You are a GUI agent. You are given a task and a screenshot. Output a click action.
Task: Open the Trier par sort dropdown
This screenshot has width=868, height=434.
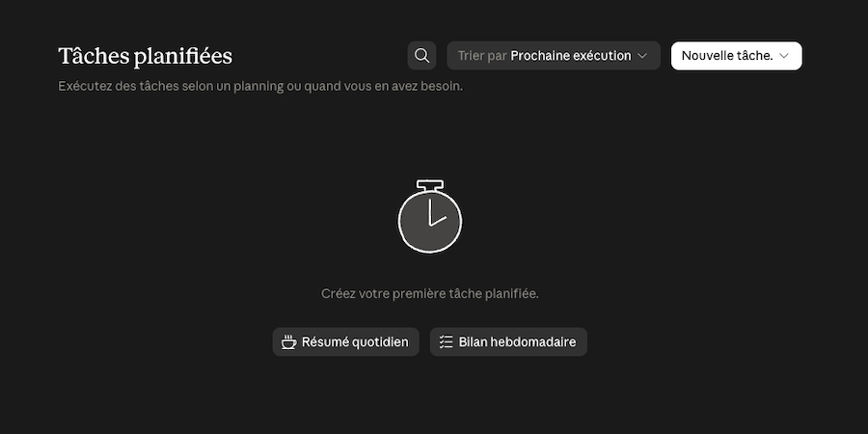[554, 56]
